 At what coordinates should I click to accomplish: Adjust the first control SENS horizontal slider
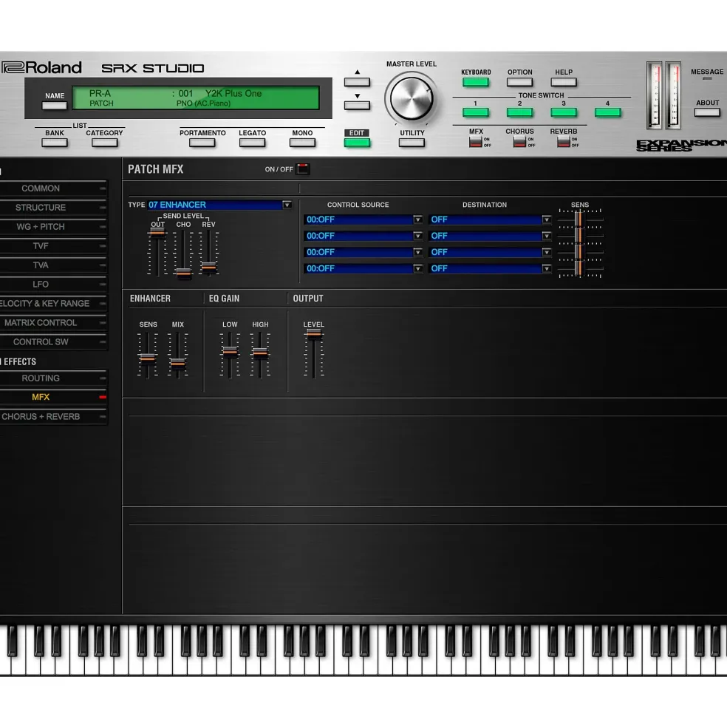point(579,219)
